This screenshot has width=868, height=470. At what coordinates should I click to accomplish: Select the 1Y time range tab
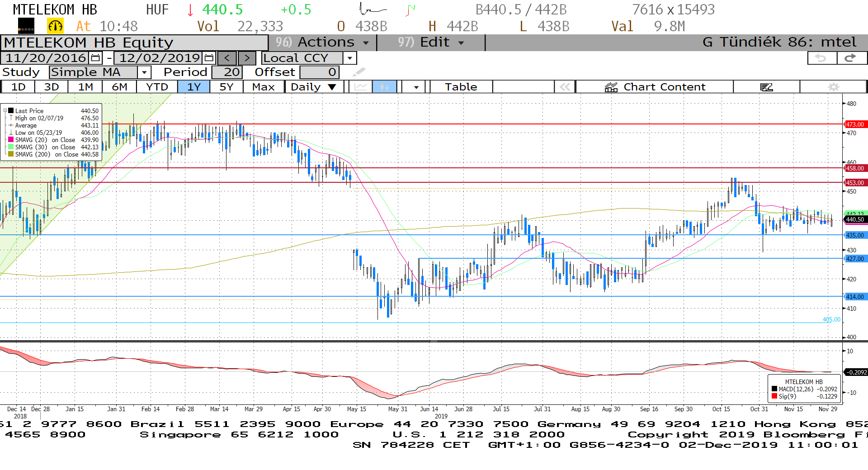click(193, 87)
